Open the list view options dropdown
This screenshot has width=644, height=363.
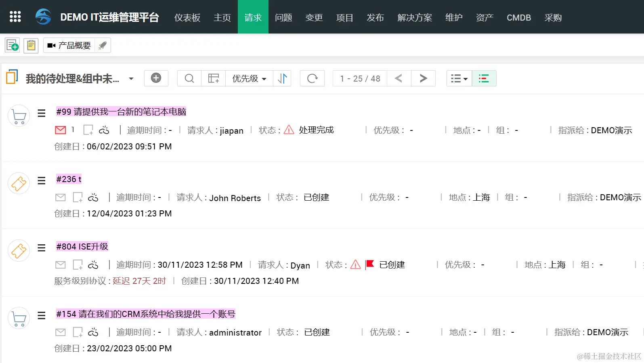click(x=459, y=78)
